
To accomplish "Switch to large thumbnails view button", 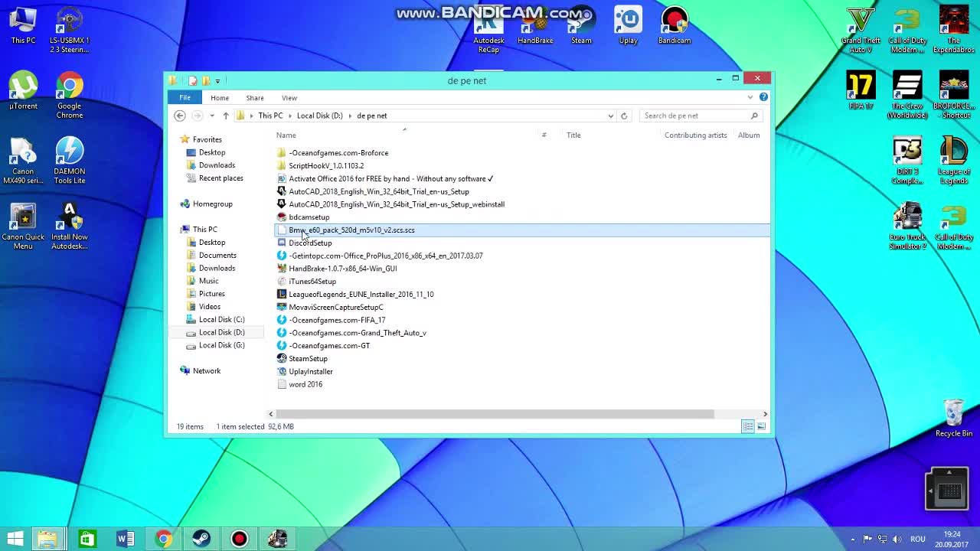I will click(761, 426).
